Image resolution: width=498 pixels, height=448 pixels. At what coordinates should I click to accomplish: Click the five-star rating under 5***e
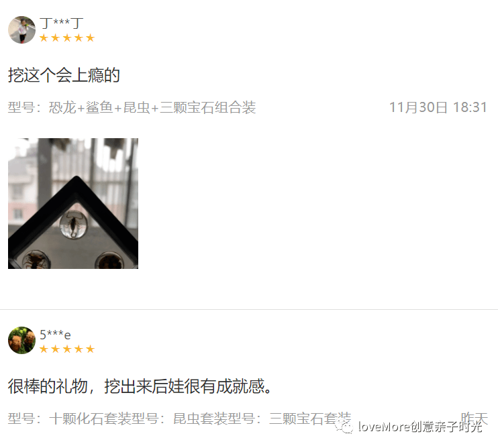click(x=67, y=349)
